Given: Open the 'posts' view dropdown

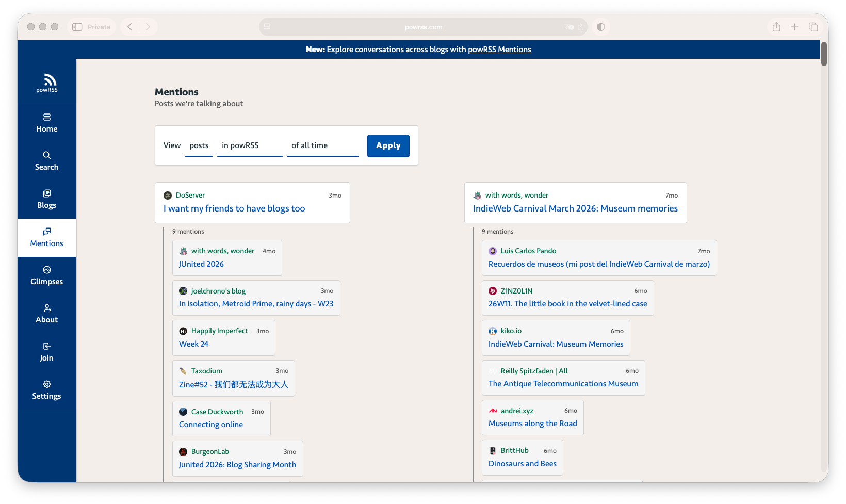Looking at the screenshot, I should click(199, 146).
